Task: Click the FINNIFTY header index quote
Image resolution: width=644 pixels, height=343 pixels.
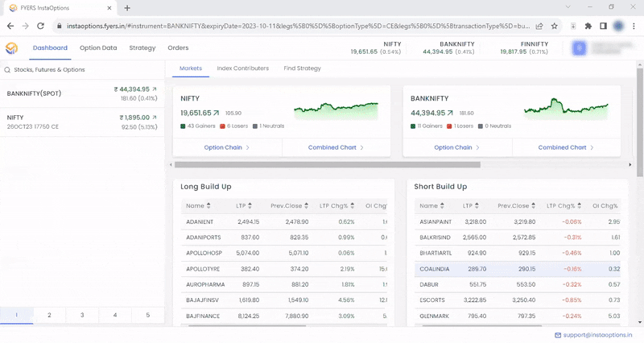Action: pos(524,48)
